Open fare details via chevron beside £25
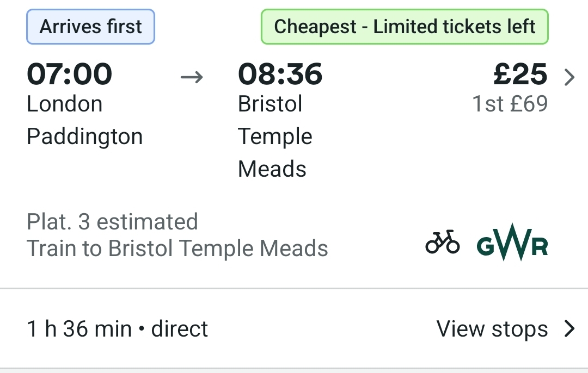This screenshot has width=588, height=373. pos(569,78)
